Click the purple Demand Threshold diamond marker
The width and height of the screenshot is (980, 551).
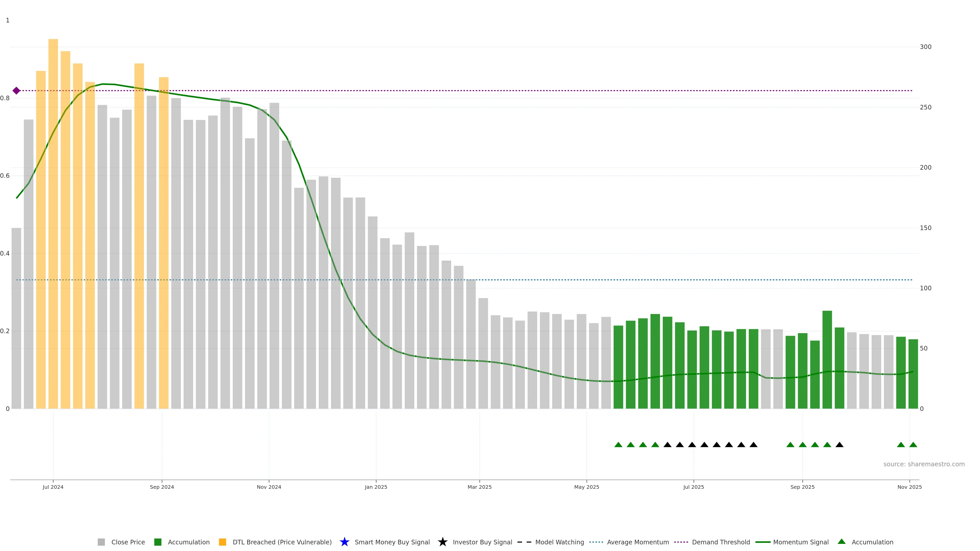pyautogui.click(x=16, y=91)
